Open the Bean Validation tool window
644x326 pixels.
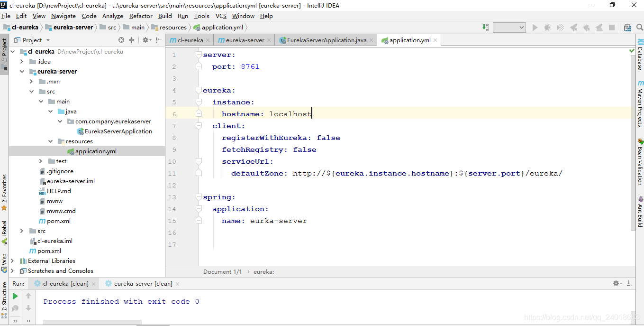(640, 162)
